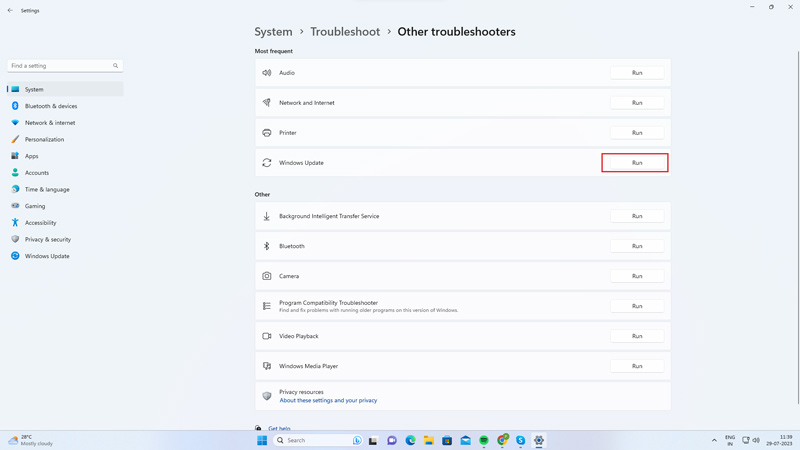Run the Program Compatibility Troubleshooter
This screenshot has height=450, width=800.
tap(637, 306)
